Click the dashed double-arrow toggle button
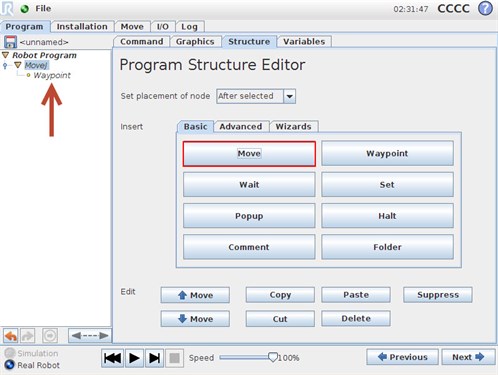The height and width of the screenshot is (375, 498). [x=90, y=336]
